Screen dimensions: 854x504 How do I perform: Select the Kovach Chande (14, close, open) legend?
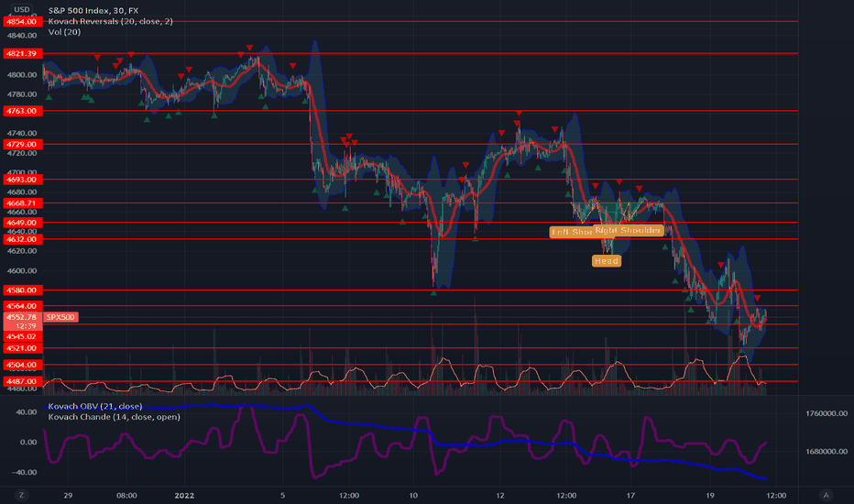pyautogui.click(x=114, y=417)
